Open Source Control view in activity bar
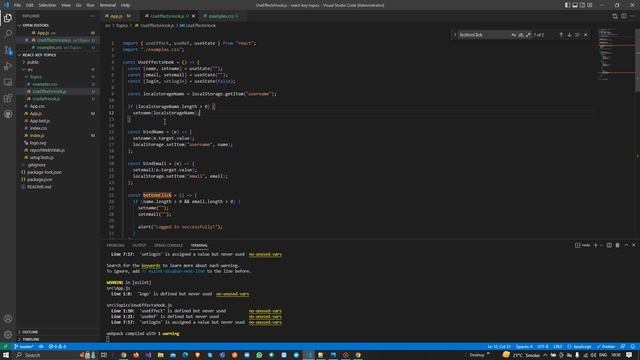The image size is (640, 360). point(8,50)
